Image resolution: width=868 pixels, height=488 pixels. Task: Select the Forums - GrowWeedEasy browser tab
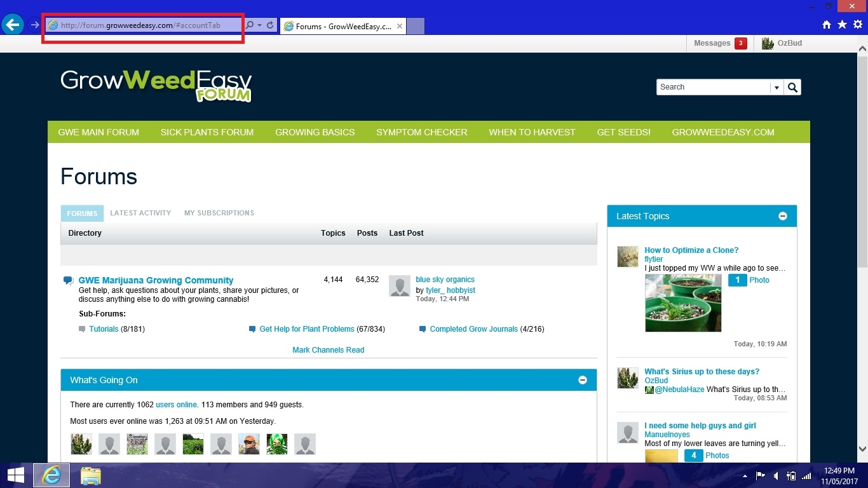342,26
